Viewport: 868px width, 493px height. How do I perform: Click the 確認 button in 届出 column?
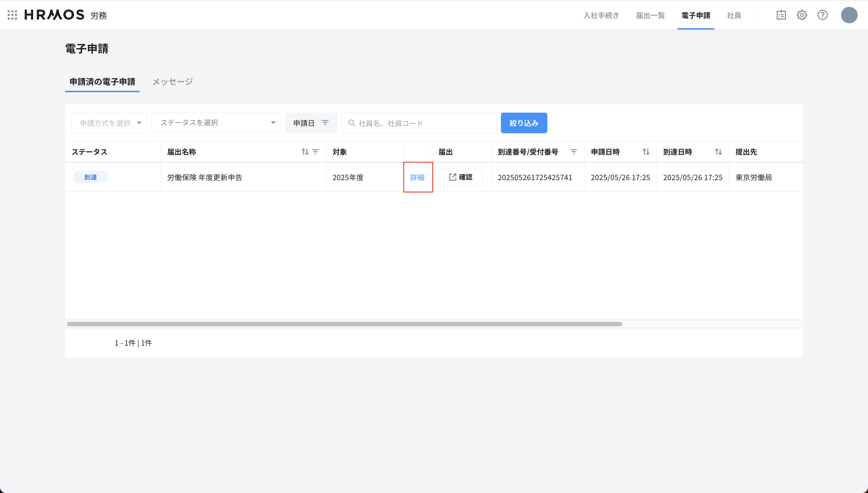tap(460, 177)
